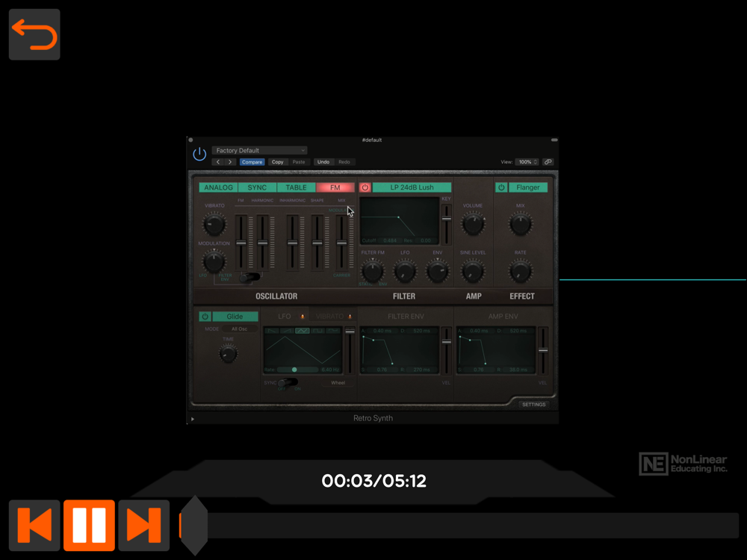Viewport: 747px width, 560px height.
Task: Click the link icon in plugin header
Action: (548, 162)
